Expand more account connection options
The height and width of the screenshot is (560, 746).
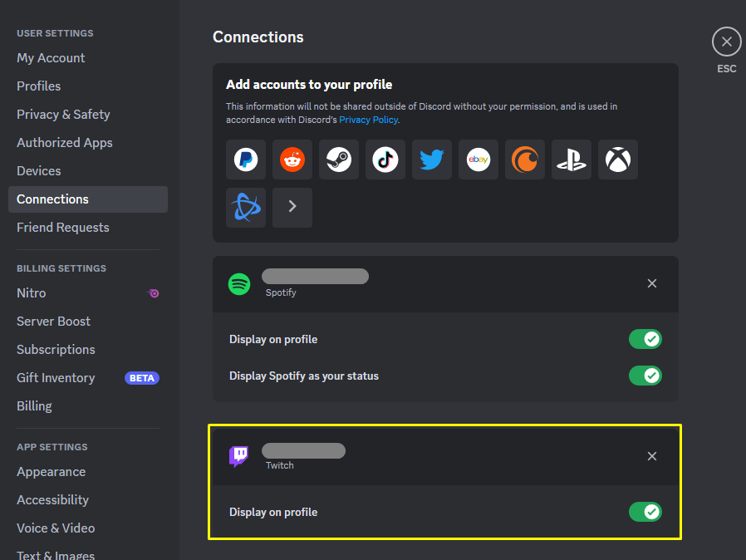pos(292,208)
